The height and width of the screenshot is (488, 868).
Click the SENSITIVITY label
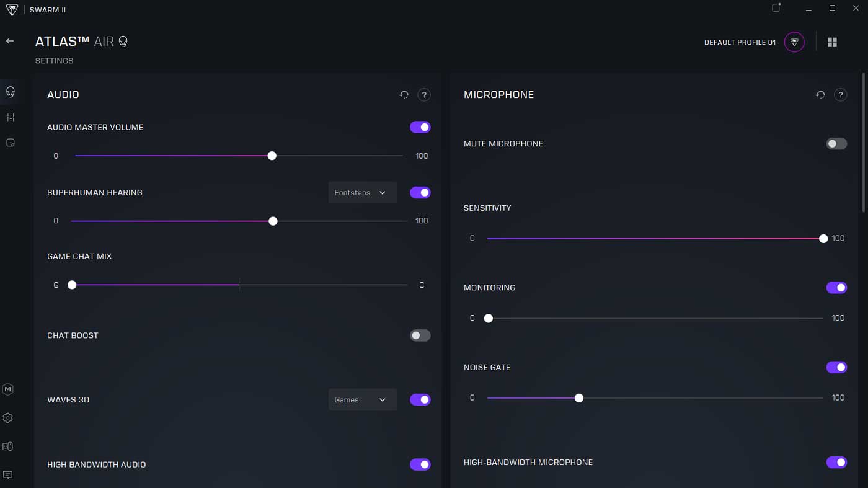click(x=487, y=208)
